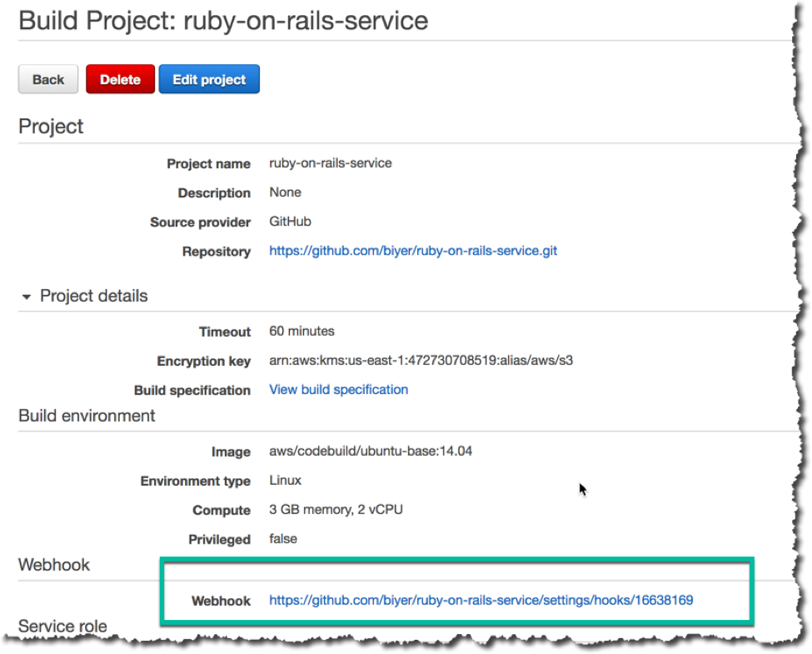Viewport: 812px width, 654px height.
Task: Open Edit project
Action: (x=209, y=79)
